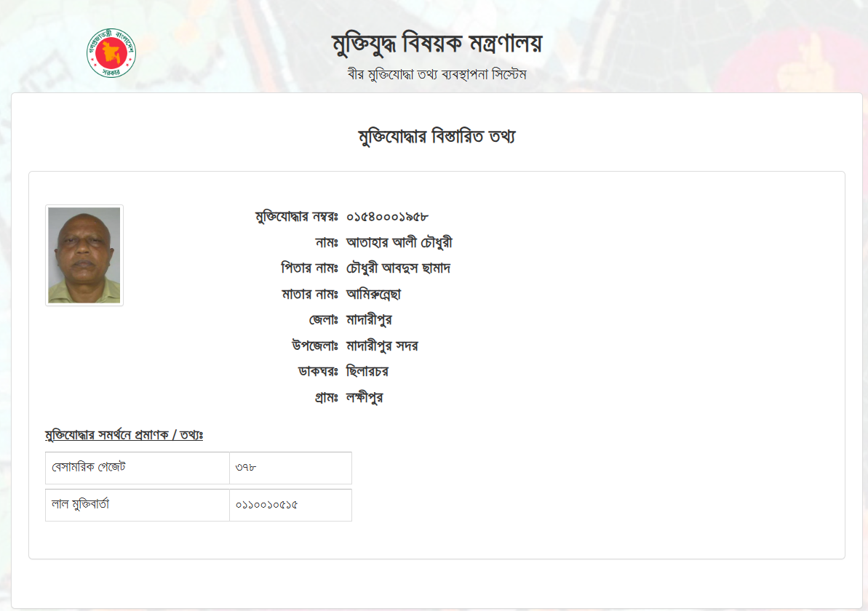Open the freedom fighter's profile photo

(84, 255)
